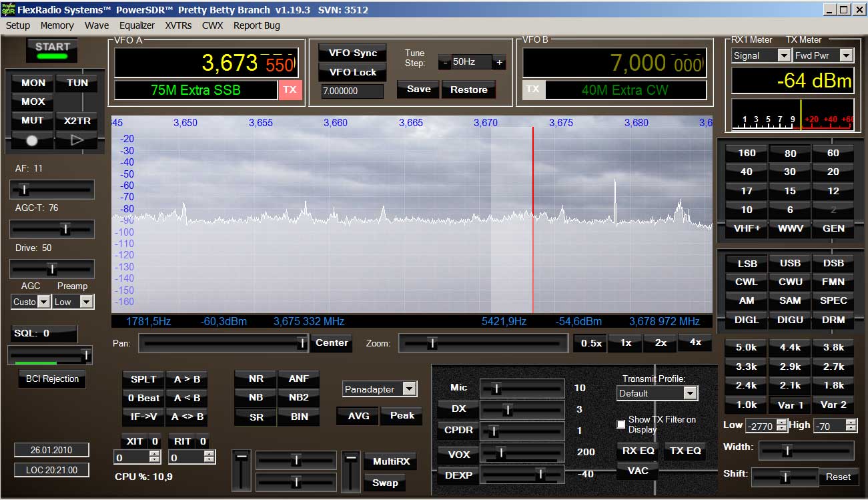Open the Equalizer menu
This screenshot has height=500, width=868.
click(137, 25)
